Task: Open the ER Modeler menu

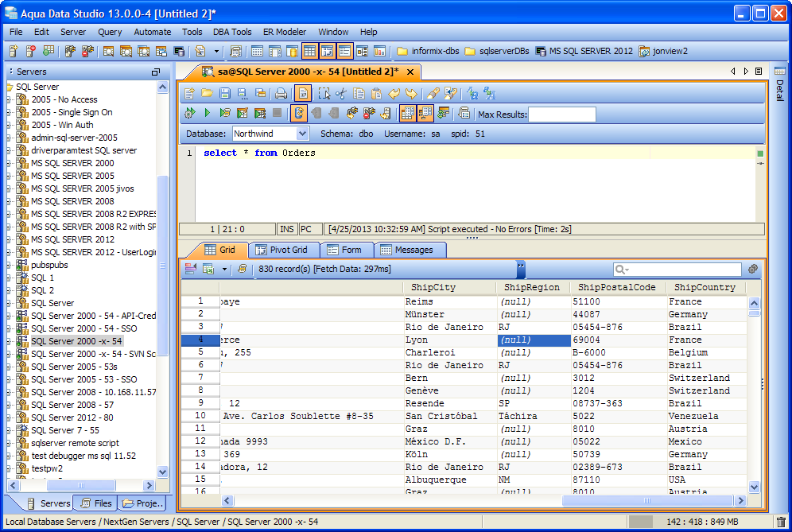Action: 285,32
